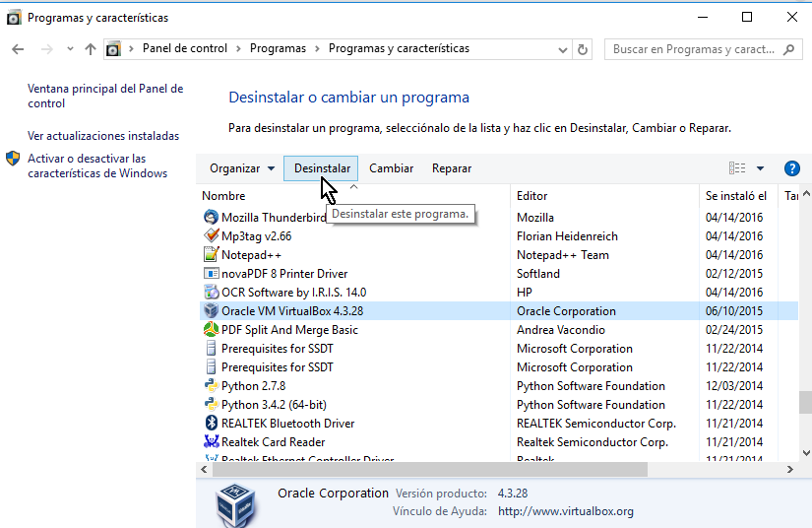Click the Python 3.4.2 (64-bit) icon

tap(211, 404)
